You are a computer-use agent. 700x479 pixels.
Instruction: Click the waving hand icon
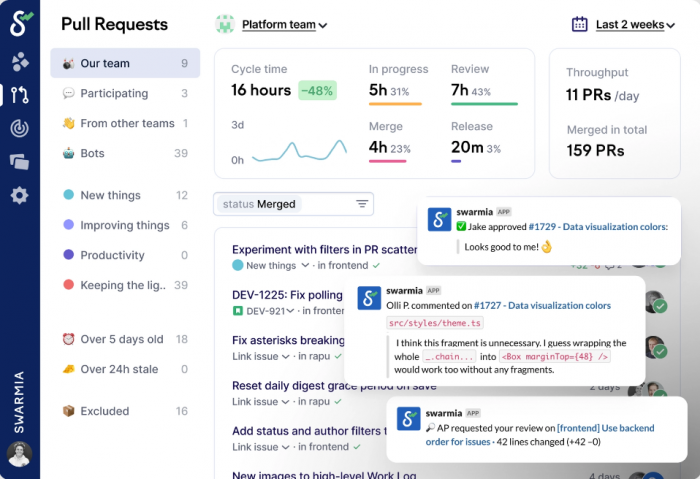68,123
